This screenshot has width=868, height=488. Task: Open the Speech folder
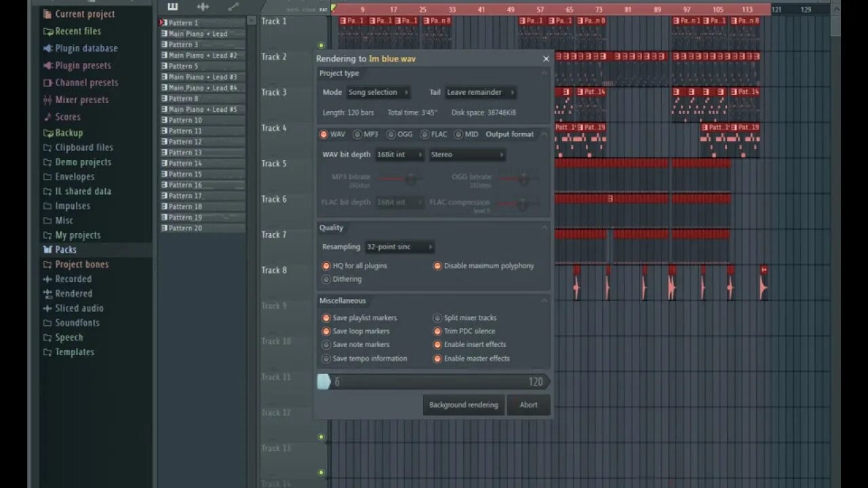(62, 338)
